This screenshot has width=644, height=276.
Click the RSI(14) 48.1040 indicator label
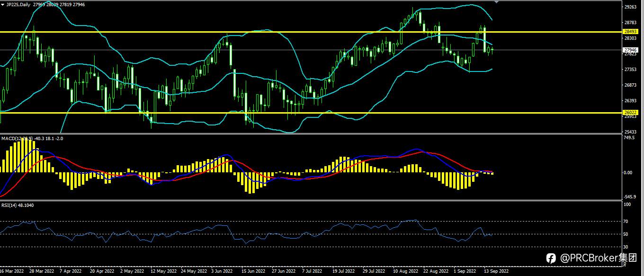point(18,205)
